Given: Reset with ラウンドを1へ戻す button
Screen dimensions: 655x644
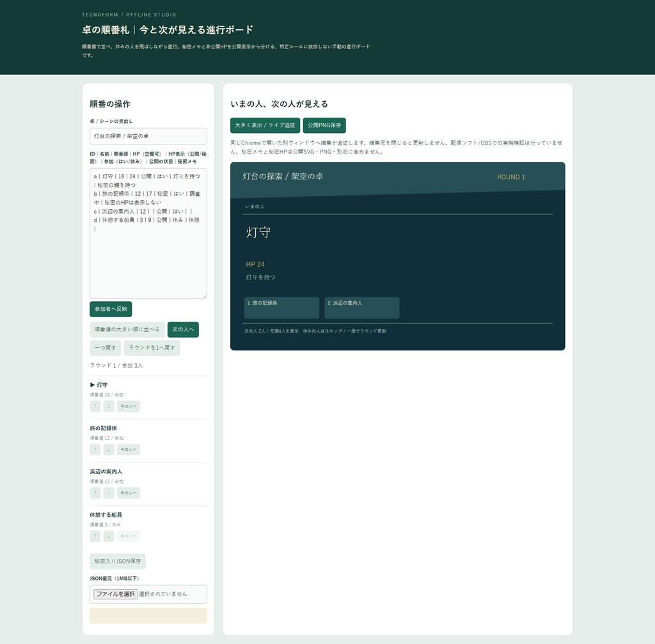Looking at the screenshot, I should pos(152,348).
